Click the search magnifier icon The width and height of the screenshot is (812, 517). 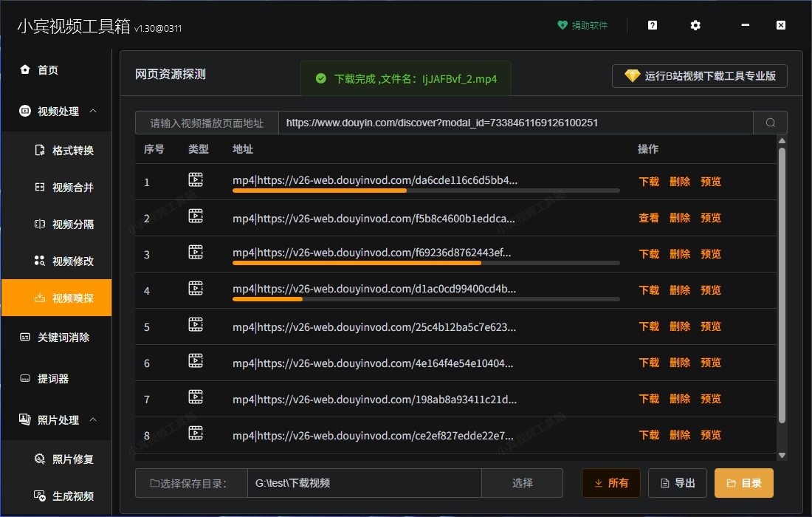(771, 122)
